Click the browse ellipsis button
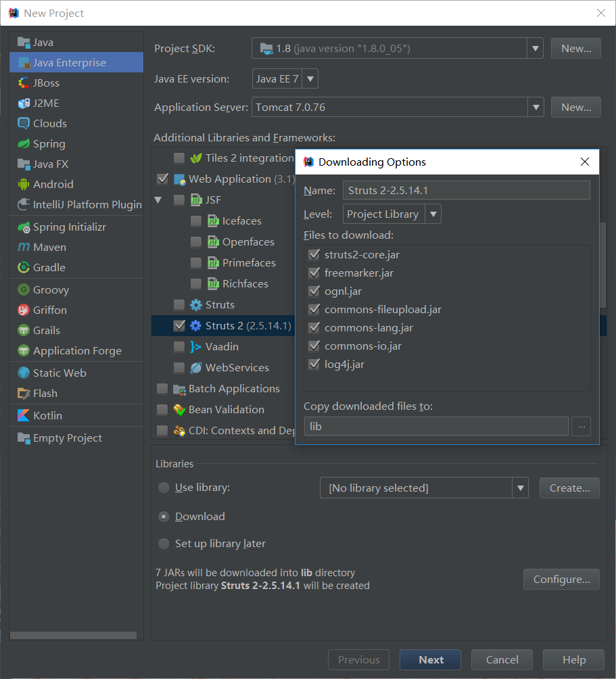Image resolution: width=616 pixels, height=679 pixels. (x=581, y=427)
